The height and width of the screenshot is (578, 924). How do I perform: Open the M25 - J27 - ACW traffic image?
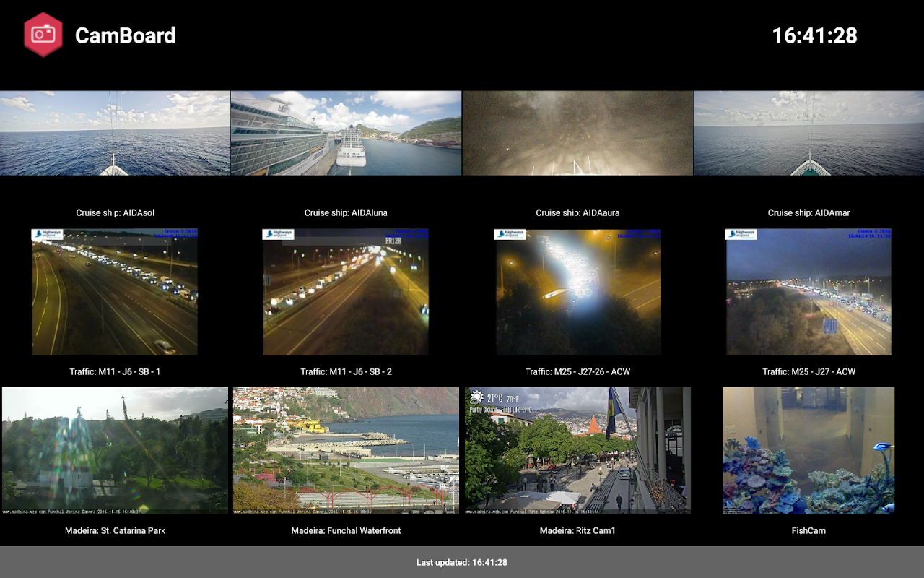(x=808, y=292)
